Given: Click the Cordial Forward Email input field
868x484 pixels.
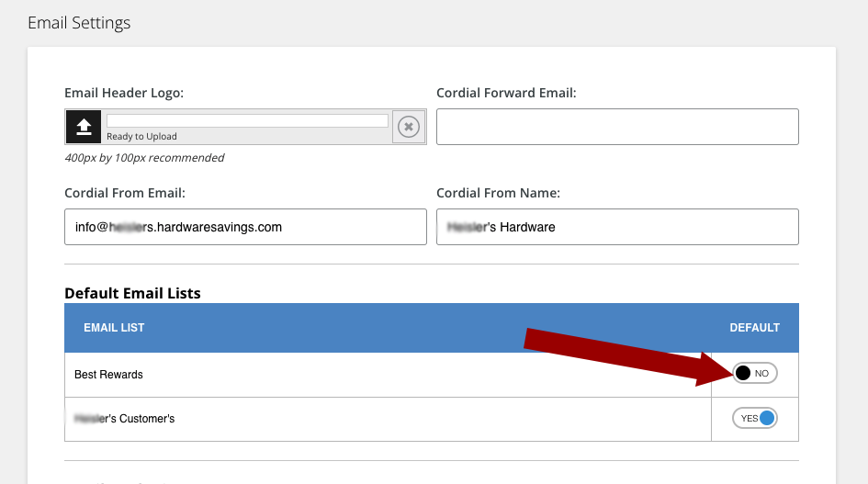Looking at the screenshot, I should click(617, 127).
